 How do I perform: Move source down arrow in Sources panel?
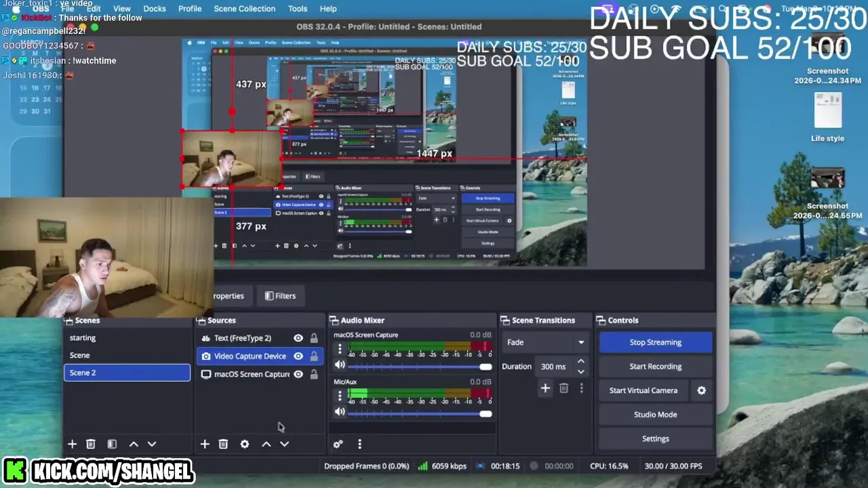[x=285, y=444]
